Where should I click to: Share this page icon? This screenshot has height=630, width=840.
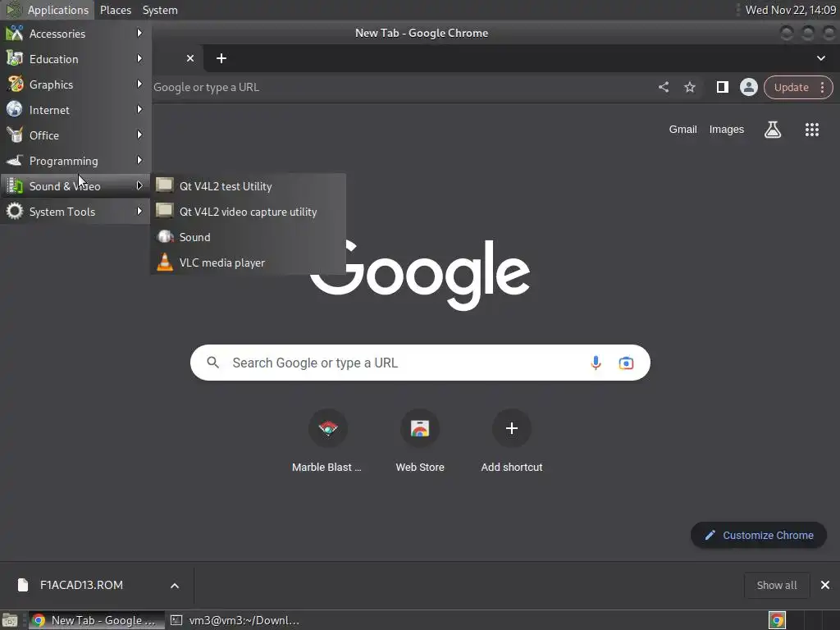(663, 87)
